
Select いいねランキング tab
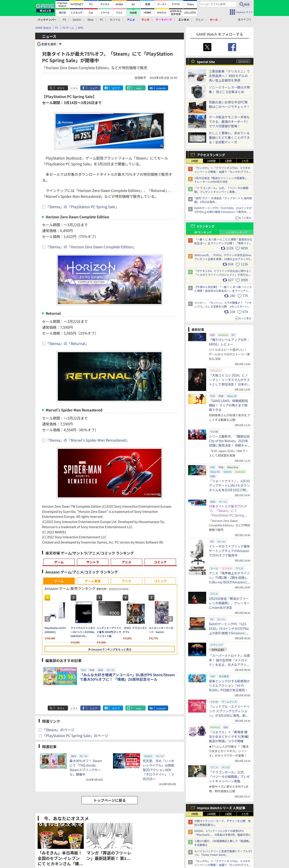coord(237,232)
